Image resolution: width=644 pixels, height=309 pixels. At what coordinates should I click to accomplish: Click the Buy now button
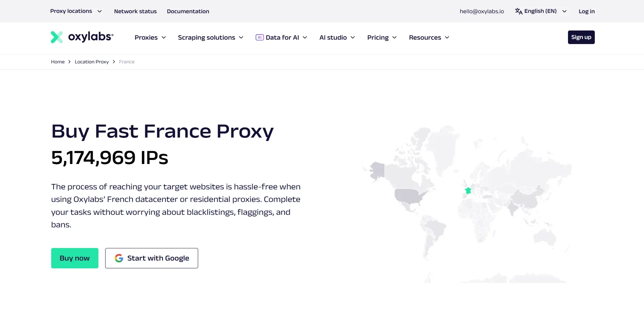coord(74,258)
